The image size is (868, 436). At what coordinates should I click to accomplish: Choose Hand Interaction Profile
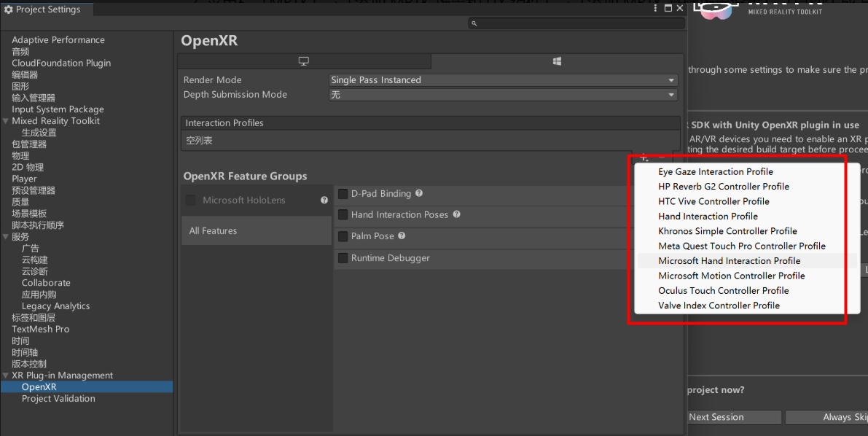[x=708, y=217]
